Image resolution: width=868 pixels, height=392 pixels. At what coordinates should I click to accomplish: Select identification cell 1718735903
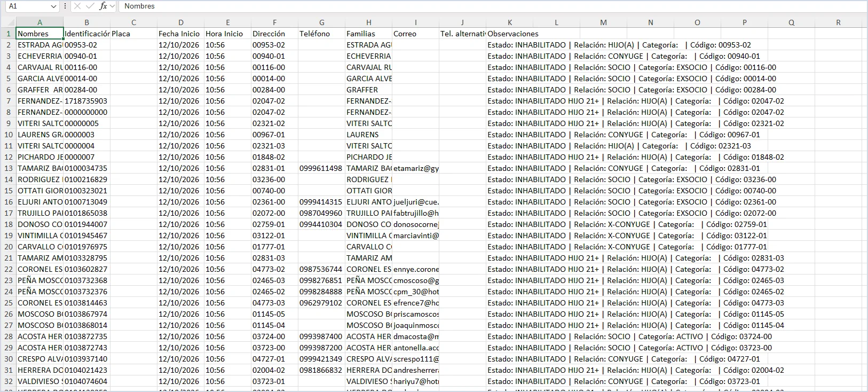point(86,101)
